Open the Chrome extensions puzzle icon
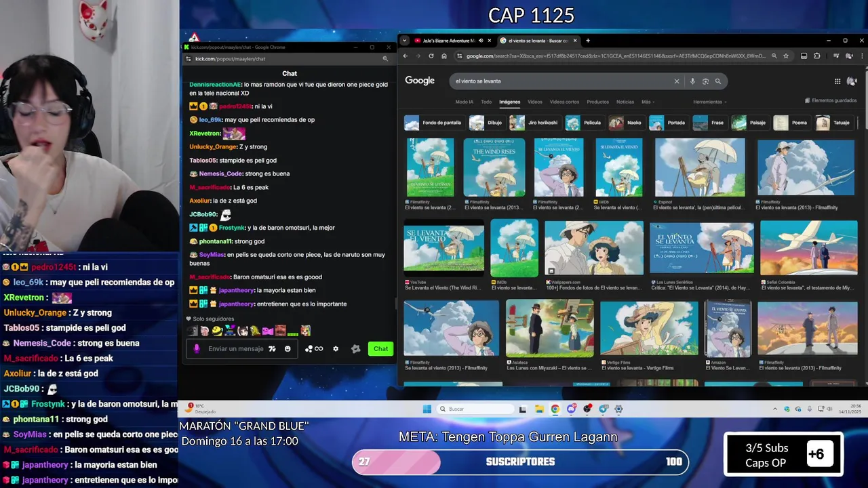Viewport: 868px width, 488px height. point(817,56)
